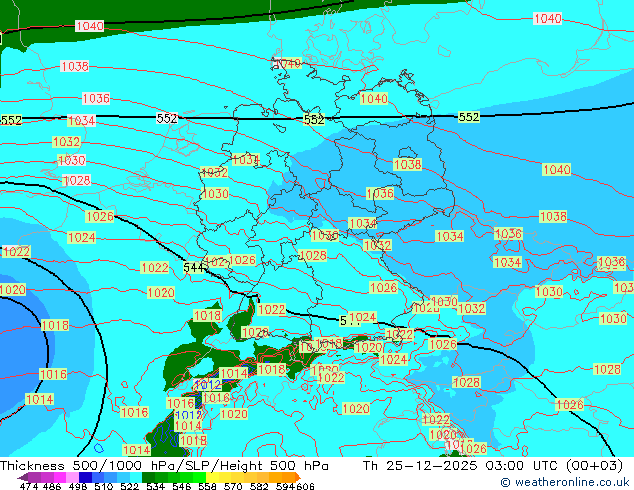Select the dark blue legend swatch
Viewport: 634px width, 490px height.
pos(84,477)
